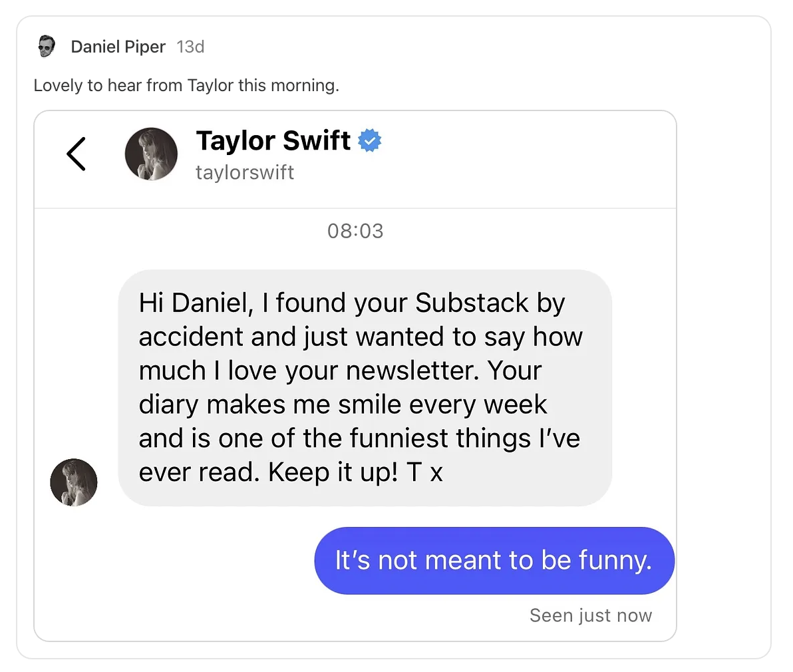793x672 pixels.
Task: Click the caption about hearing from Taylor
Action: (186, 85)
